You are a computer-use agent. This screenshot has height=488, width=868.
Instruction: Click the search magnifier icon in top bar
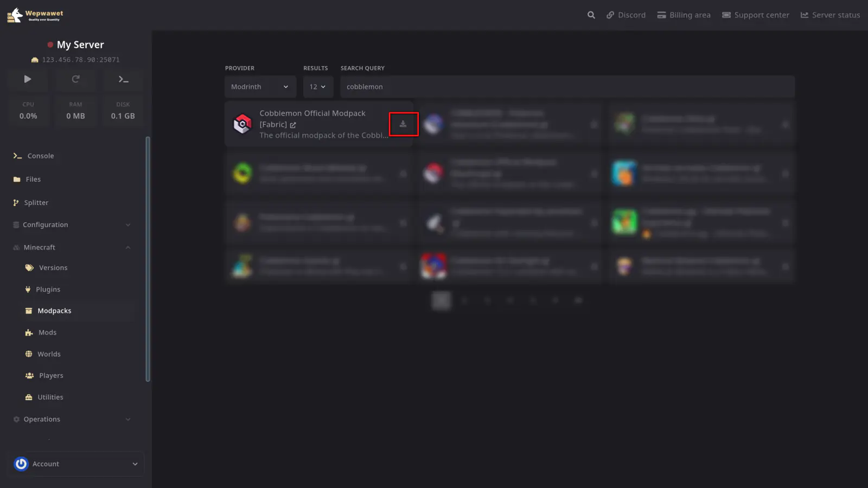(591, 15)
